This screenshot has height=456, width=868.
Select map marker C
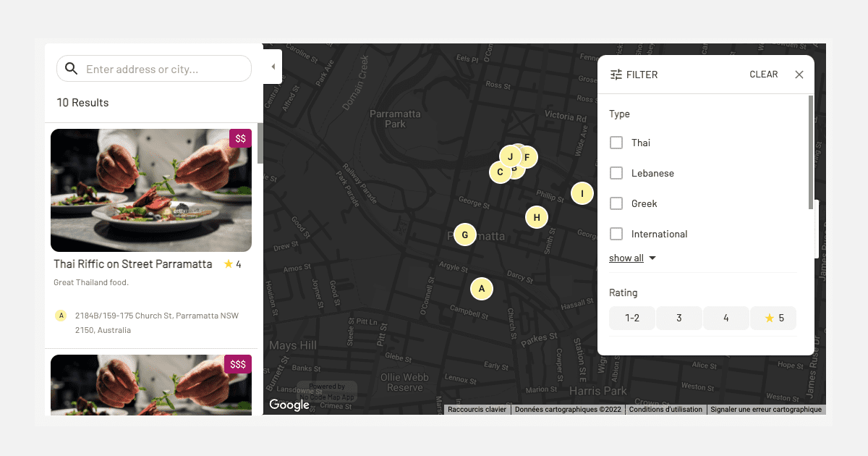pyautogui.click(x=500, y=172)
